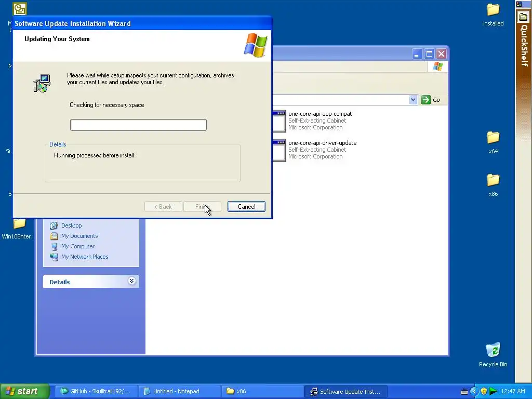Click the QuickShelf sidebar icon
Screen dimensions: 532x399
tap(523, 17)
